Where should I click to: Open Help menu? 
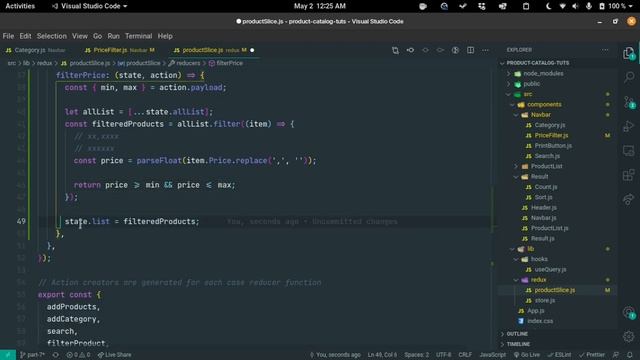[165, 36]
